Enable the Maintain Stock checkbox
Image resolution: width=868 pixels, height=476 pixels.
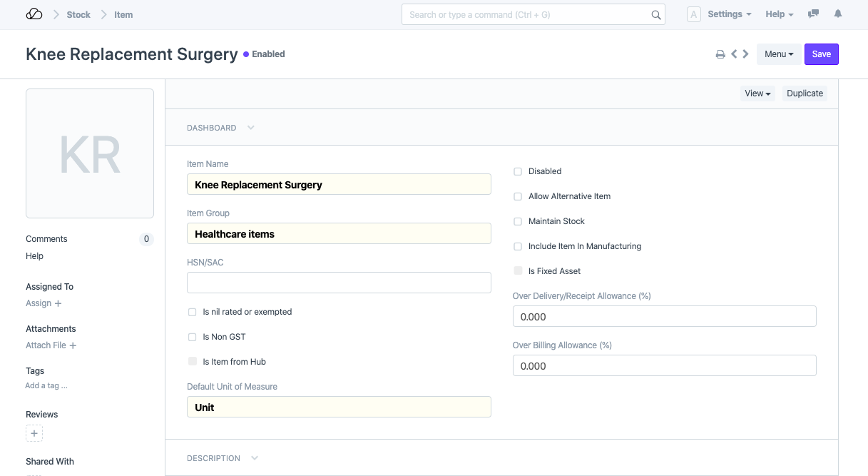[x=518, y=221]
